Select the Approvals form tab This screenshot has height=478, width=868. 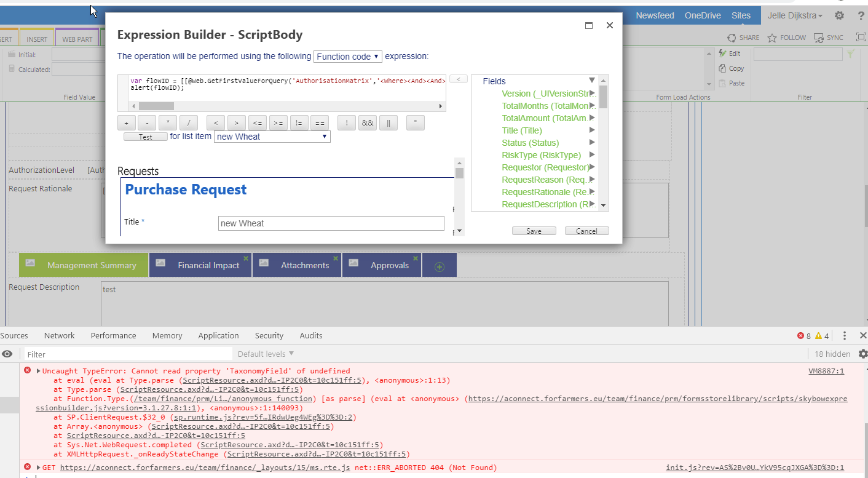[389, 265]
